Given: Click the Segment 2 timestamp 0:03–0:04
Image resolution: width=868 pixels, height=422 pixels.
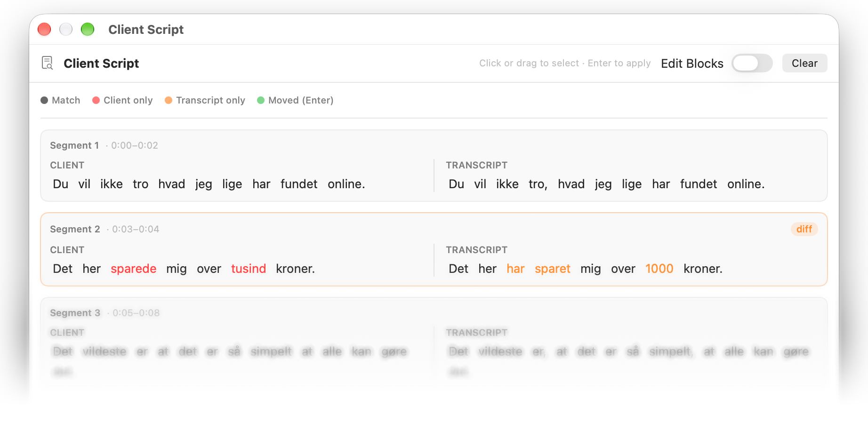Looking at the screenshot, I should coord(136,229).
